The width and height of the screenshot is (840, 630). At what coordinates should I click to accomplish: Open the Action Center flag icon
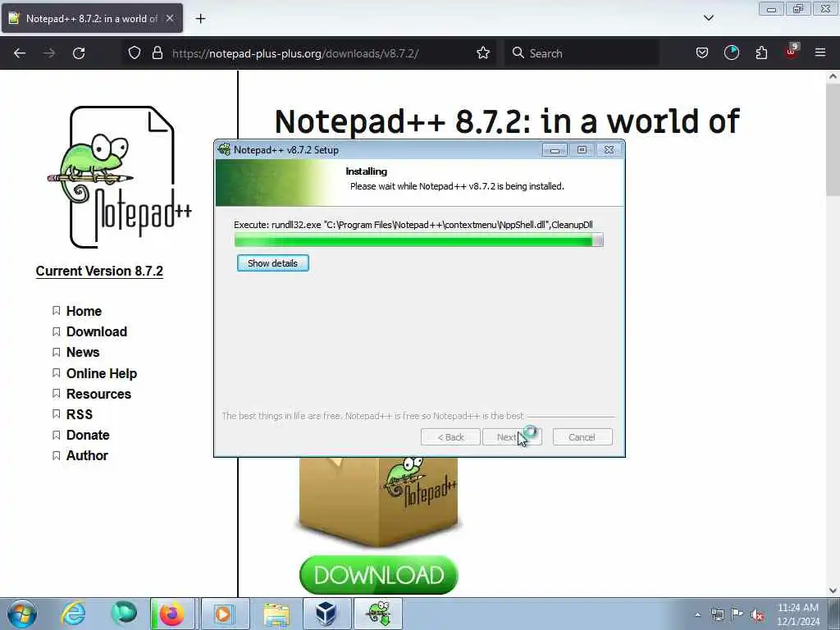click(x=737, y=614)
